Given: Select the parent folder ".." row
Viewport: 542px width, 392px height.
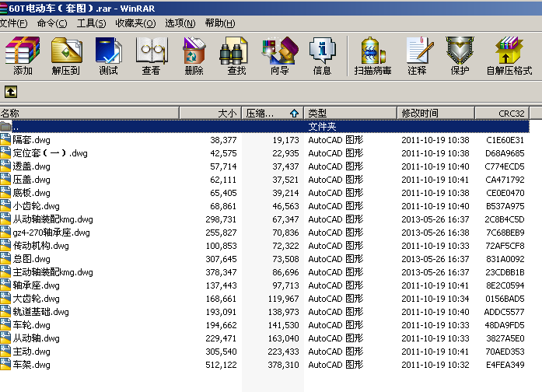Looking at the screenshot, I should pyautogui.click(x=264, y=127).
